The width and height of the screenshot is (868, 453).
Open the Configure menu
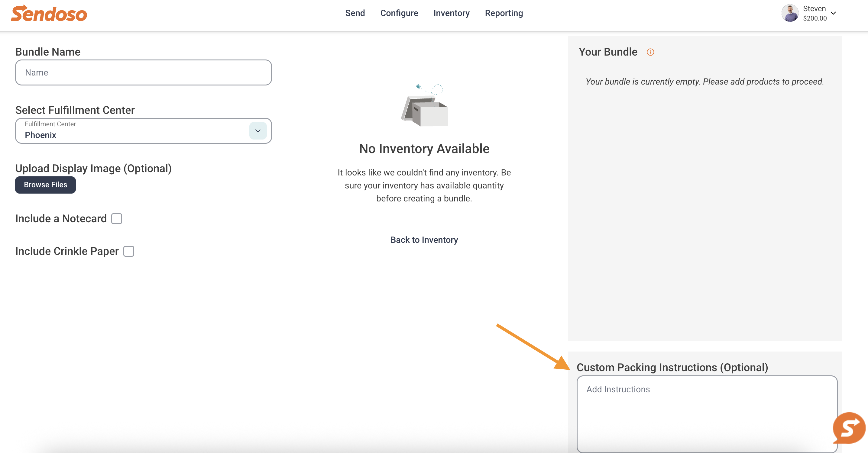pos(399,13)
